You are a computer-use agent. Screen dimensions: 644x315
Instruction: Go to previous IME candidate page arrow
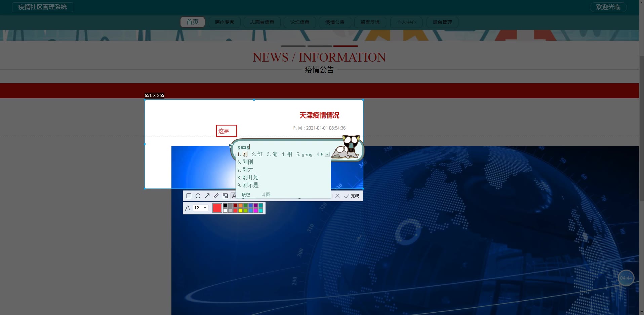pyautogui.click(x=318, y=154)
